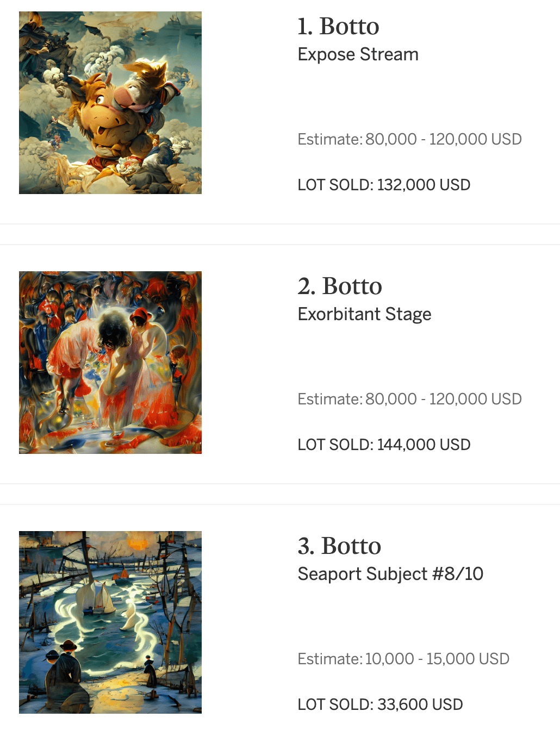The image size is (560, 736).
Task: Open the Expose Stream artwork thumbnail
Action: click(x=110, y=103)
